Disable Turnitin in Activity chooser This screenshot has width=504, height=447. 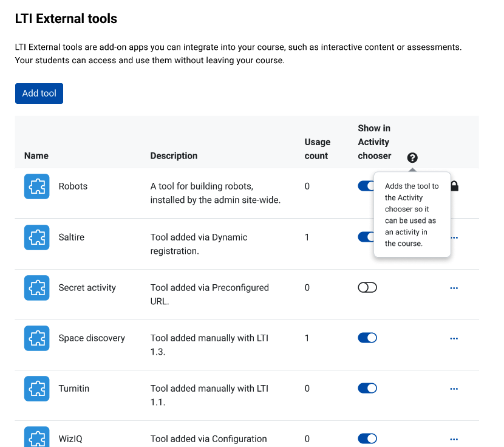coord(367,389)
